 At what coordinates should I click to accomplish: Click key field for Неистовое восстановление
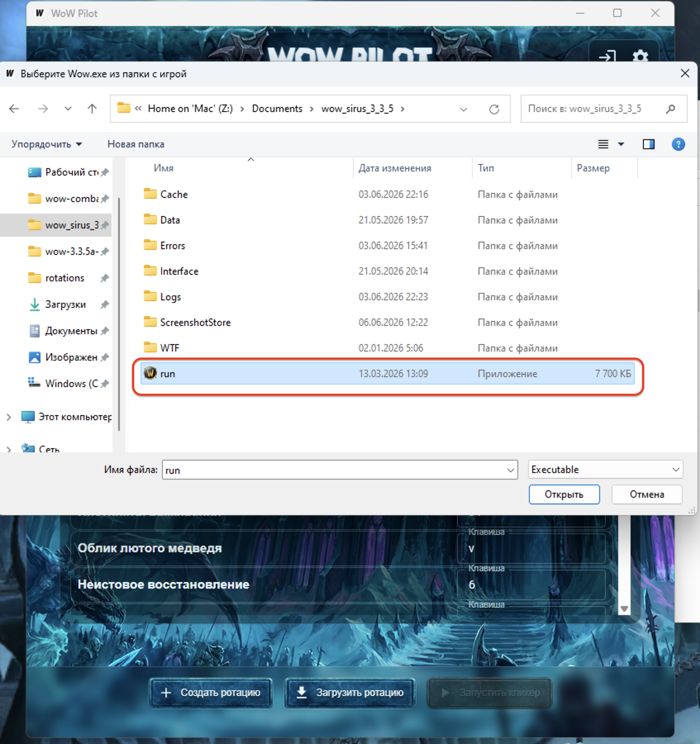531,584
